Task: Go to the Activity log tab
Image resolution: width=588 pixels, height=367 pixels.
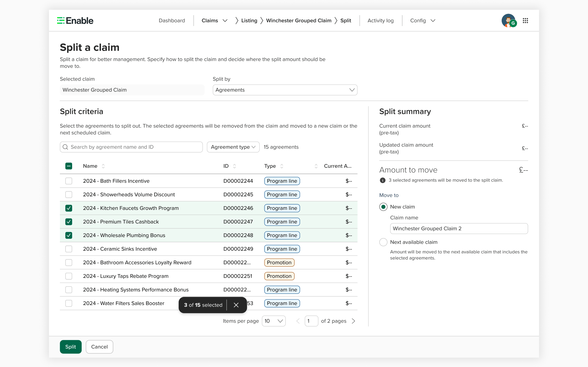Action: point(381,21)
